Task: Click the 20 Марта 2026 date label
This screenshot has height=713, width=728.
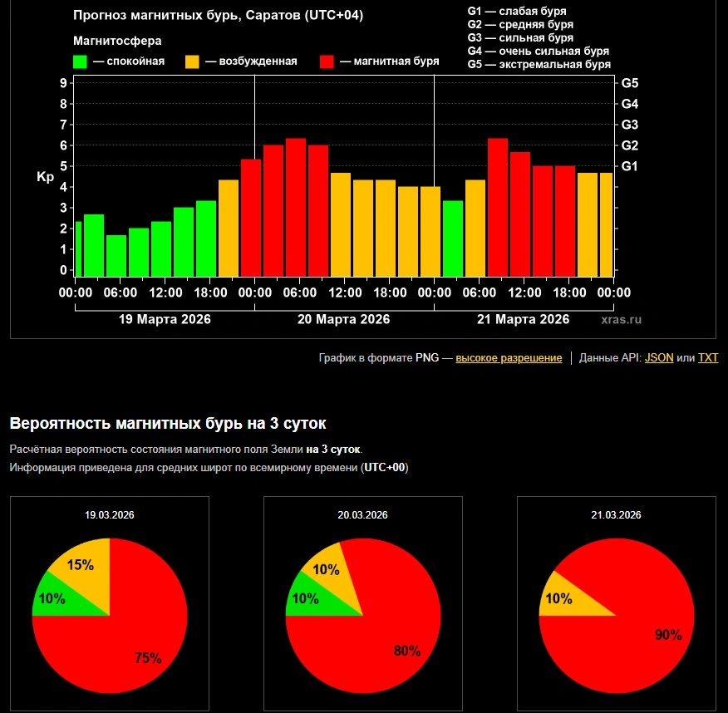Action: (x=343, y=319)
